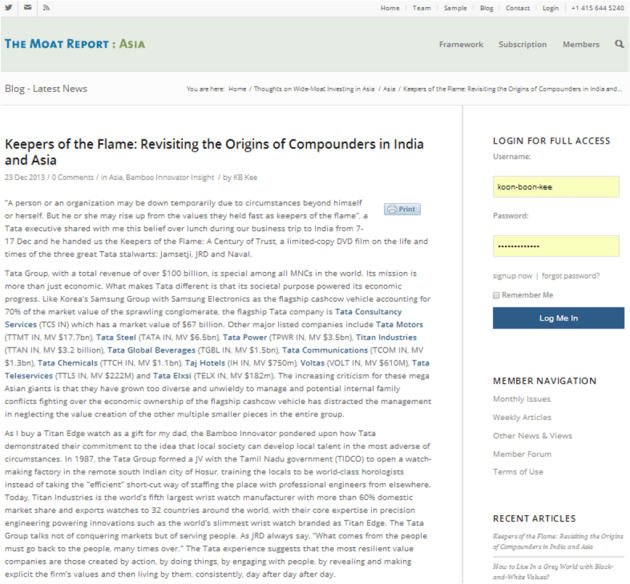The height and width of the screenshot is (584, 630).
Task: Open the Framework menu
Action: pyautogui.click(x=460, y=44)
